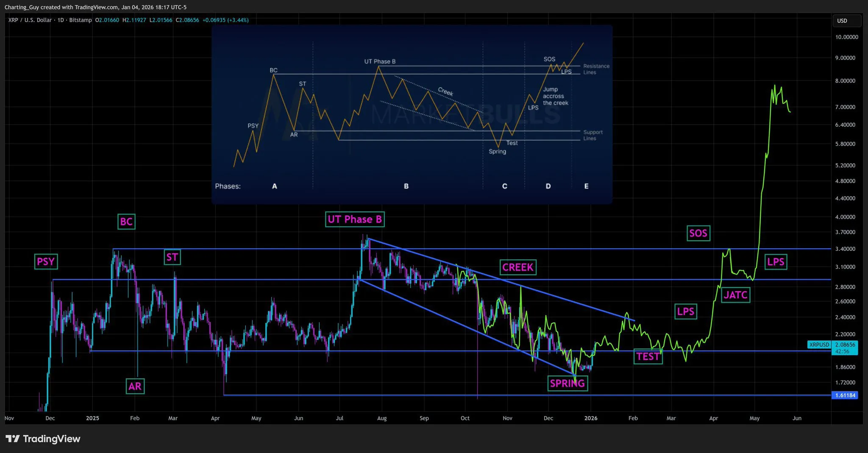Click the TEST label near the support retest

click(648, 357)
